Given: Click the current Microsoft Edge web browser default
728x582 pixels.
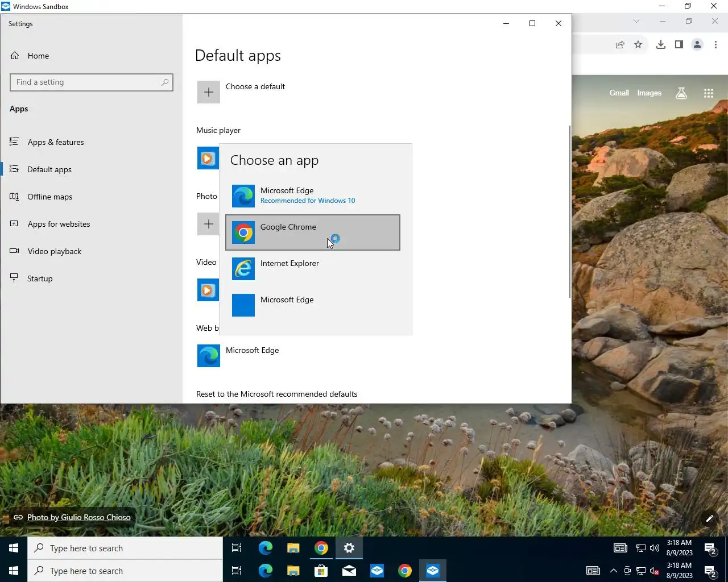Looking at the screenshot, I should point(239,356).
